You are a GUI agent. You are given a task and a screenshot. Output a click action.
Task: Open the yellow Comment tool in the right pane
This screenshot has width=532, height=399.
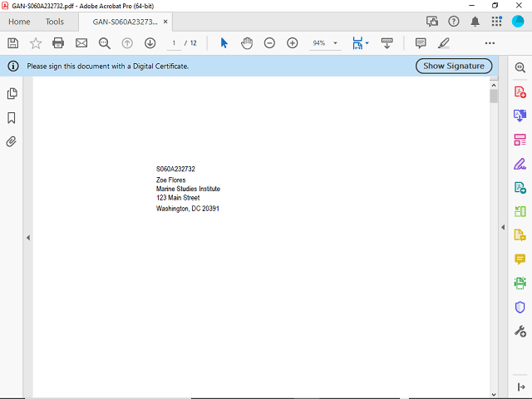click(520, 259)
